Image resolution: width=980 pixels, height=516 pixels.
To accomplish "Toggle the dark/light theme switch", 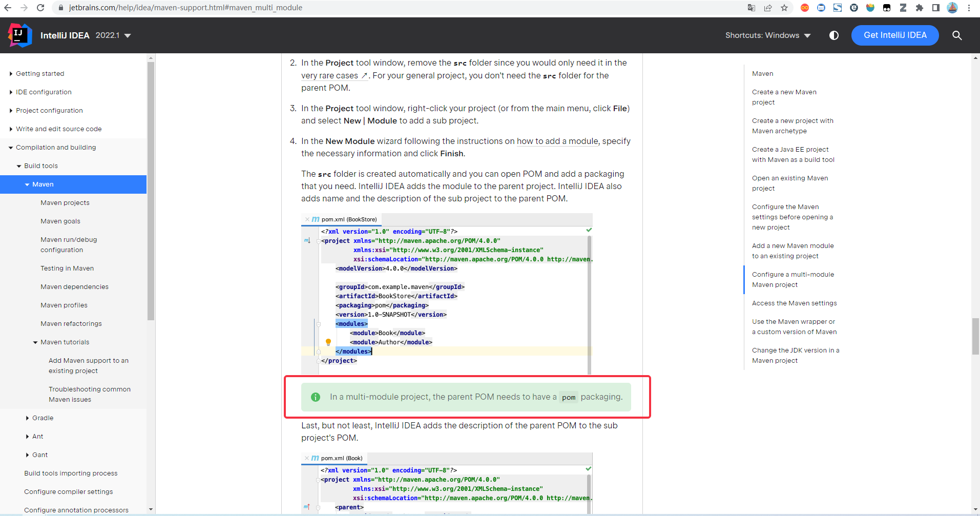I will 834,35.
